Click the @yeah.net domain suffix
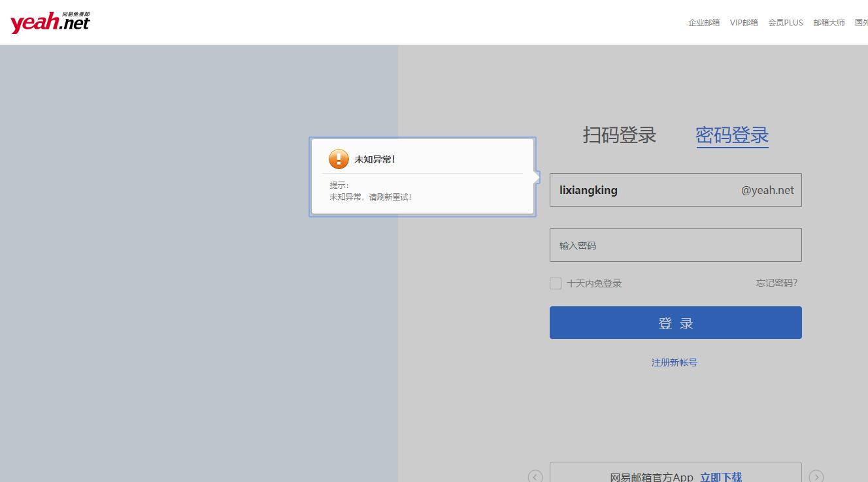This screenshot has width=868, height=482. point(767,190)
